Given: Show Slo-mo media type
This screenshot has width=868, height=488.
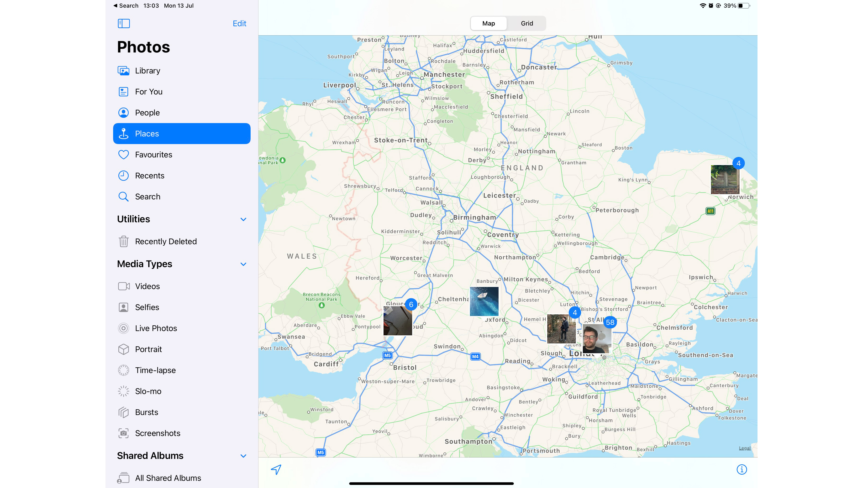Looking at the screenshot, I should (182, 391).
